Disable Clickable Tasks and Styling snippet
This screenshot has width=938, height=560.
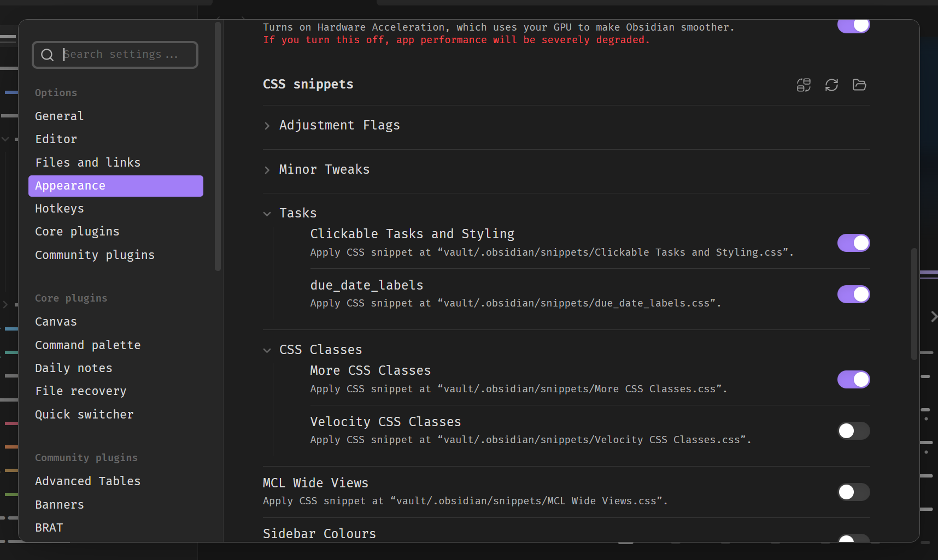click(x=853, y=243)
